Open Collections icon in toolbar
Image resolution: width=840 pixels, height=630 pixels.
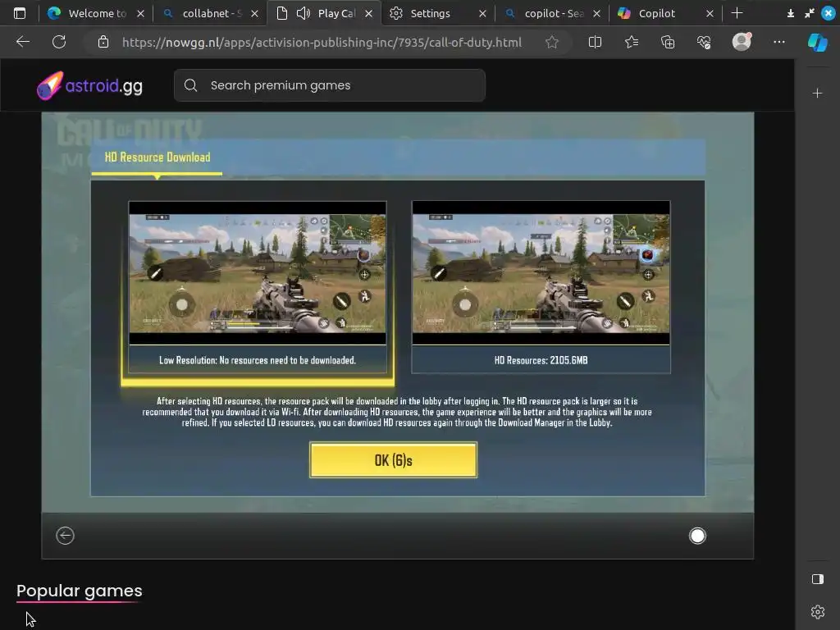[668, 43]
